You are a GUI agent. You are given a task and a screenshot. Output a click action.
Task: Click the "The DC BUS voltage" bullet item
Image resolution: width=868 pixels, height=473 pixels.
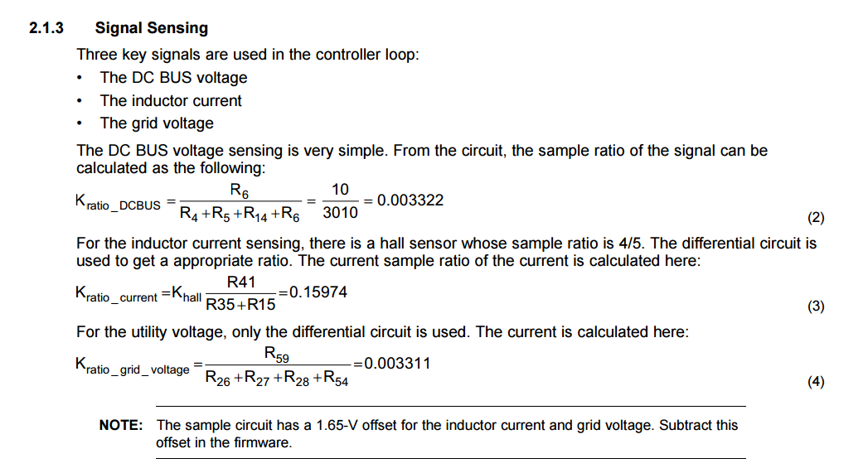(x=173, y=78)
